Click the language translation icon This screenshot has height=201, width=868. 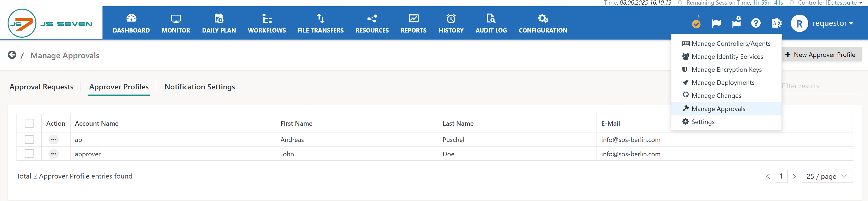(x=777, y=23)
